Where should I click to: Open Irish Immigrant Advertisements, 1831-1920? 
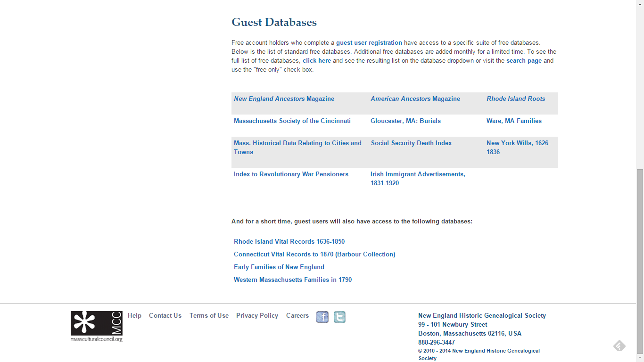pyautogui.click(x=418, y=178)
